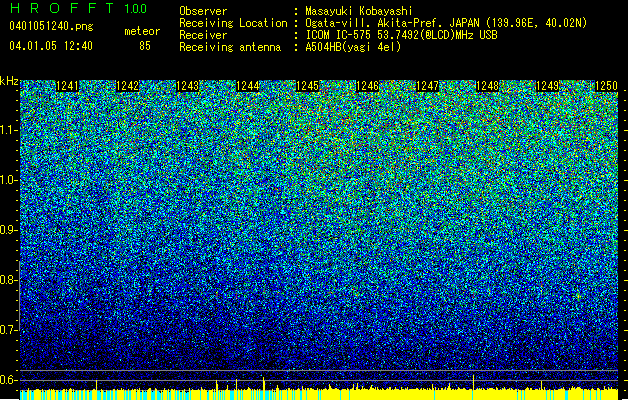Click the 1248 time marker
The width and height of the screenshot is (629, 400).
click(487, 86)
